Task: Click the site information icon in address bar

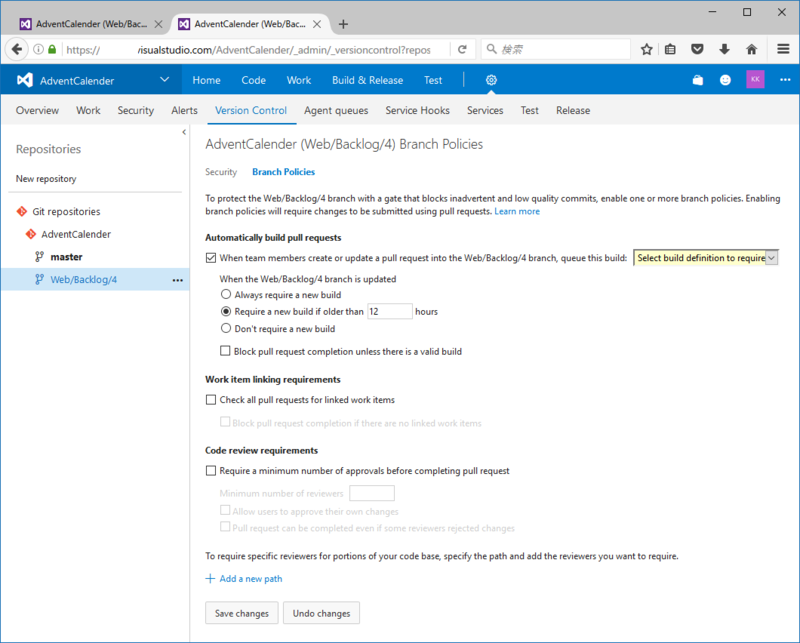Action: (x=38, y=50)
